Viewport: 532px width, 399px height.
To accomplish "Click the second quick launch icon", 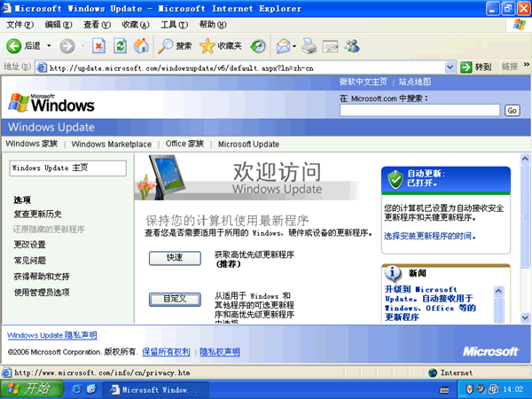I will pos(91,389).
